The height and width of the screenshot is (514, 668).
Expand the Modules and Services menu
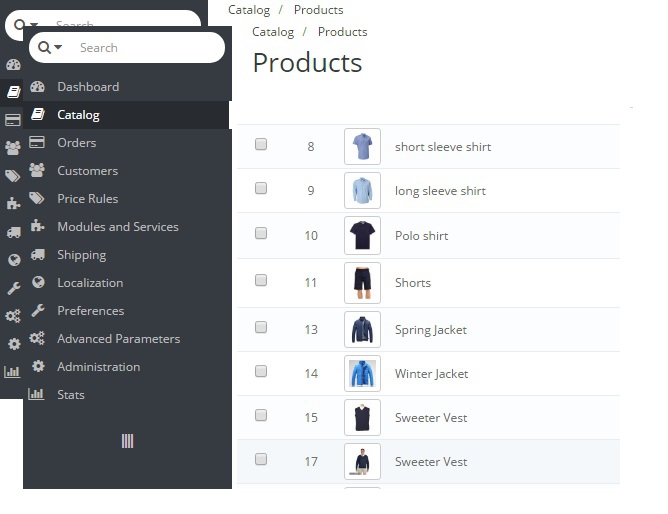118,227
